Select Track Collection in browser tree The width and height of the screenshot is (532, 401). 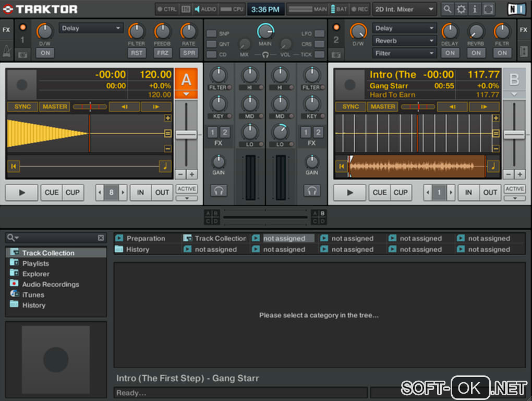click(56, 253)
